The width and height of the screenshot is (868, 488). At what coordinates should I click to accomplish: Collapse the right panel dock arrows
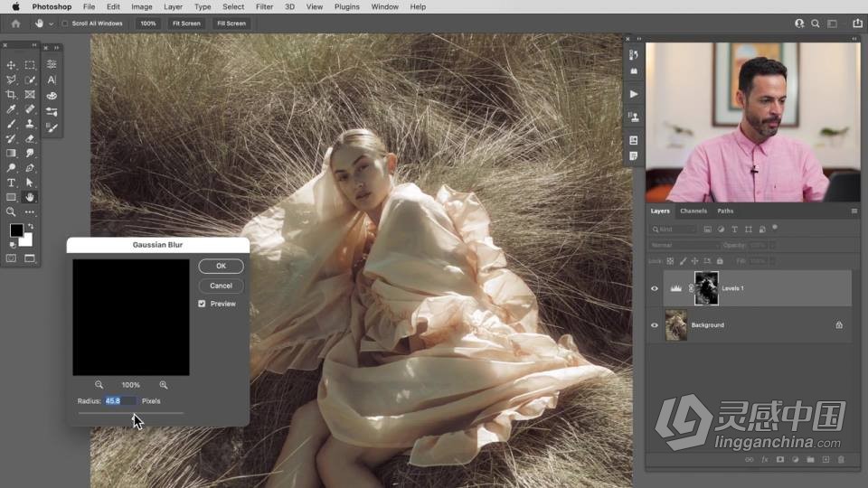854,39
